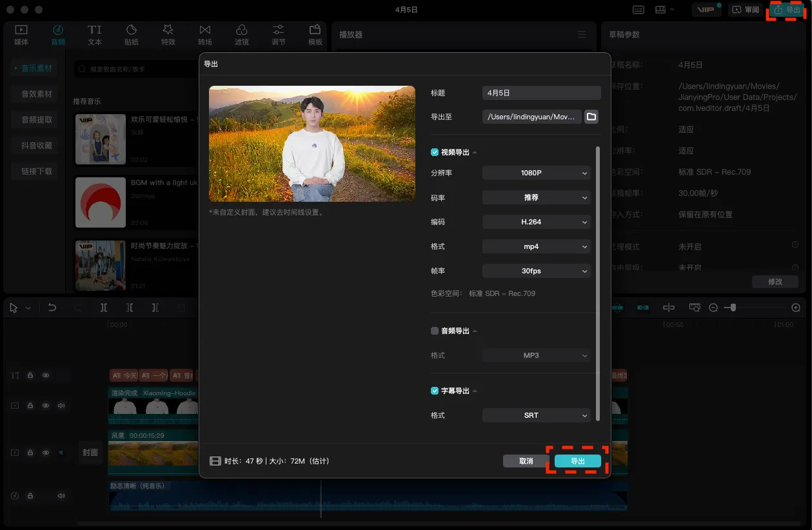This screenshot has height=530, width=812.
Task: Click the 标题 input field containing 4月5日
Action: point(542,93)
